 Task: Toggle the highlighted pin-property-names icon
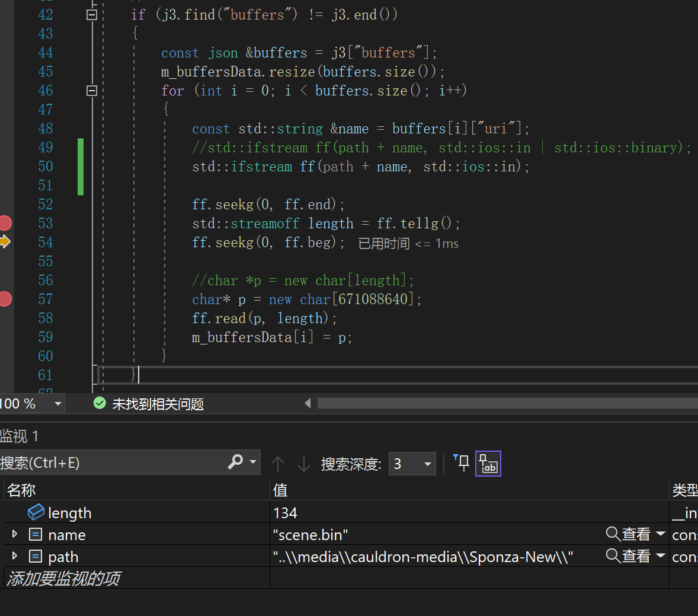(x=488, y=463)
